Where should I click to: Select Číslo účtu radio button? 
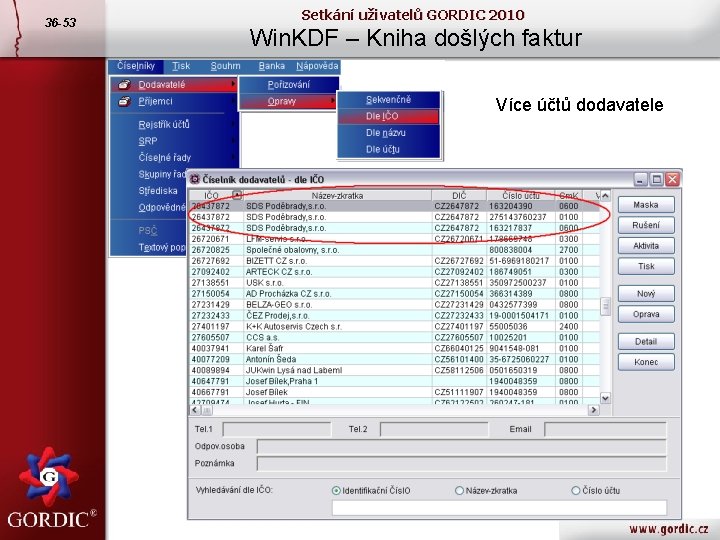click(x=576, y=490)
